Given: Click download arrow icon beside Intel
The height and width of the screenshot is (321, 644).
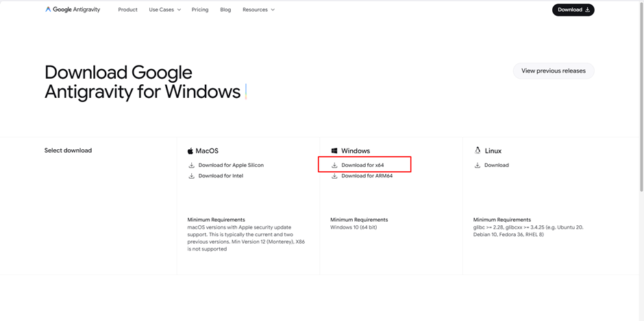Looking at the screenshot, I should (x=192, y=176).
